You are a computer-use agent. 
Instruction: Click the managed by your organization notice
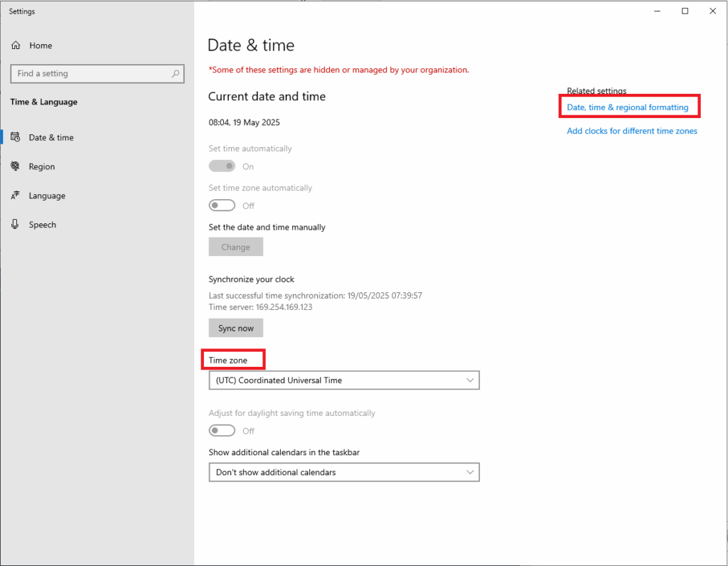point(338,70)
